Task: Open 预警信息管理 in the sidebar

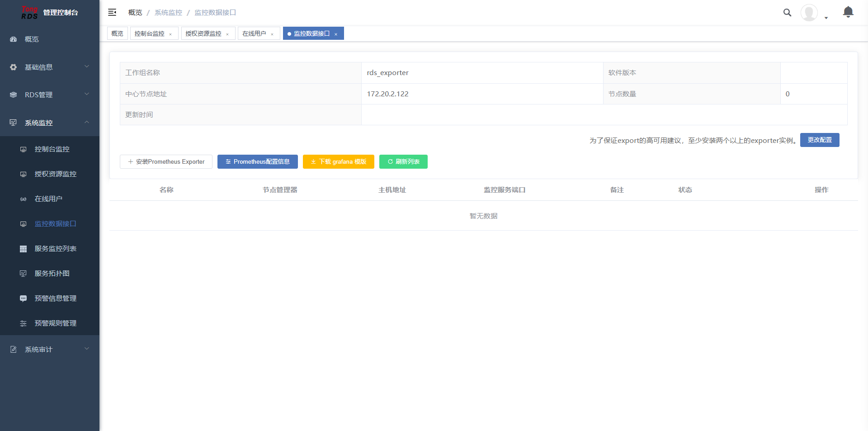Action: [50, 298]
